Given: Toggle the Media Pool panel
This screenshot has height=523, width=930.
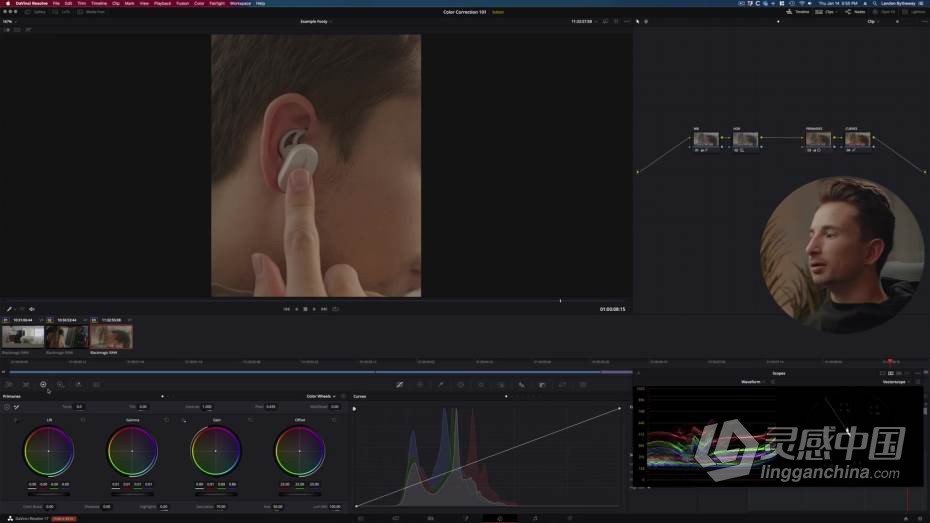Looking at the screenshot, I should coord(91,12).
